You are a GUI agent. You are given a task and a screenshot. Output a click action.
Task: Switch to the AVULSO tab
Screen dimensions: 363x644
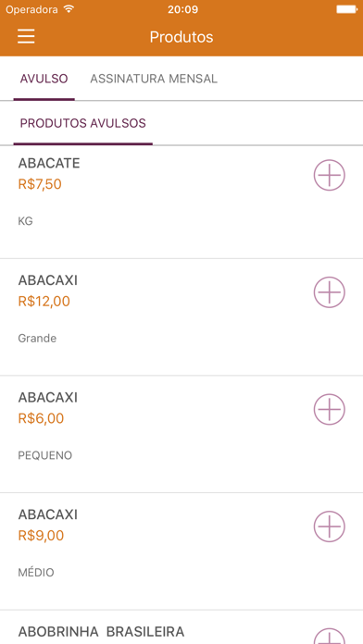[44, 79]
